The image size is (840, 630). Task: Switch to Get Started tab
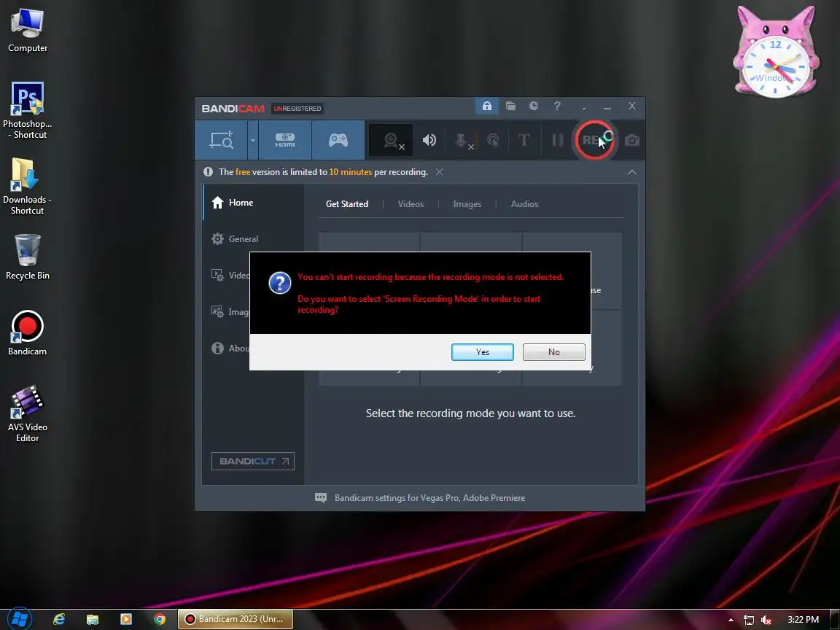347,204
